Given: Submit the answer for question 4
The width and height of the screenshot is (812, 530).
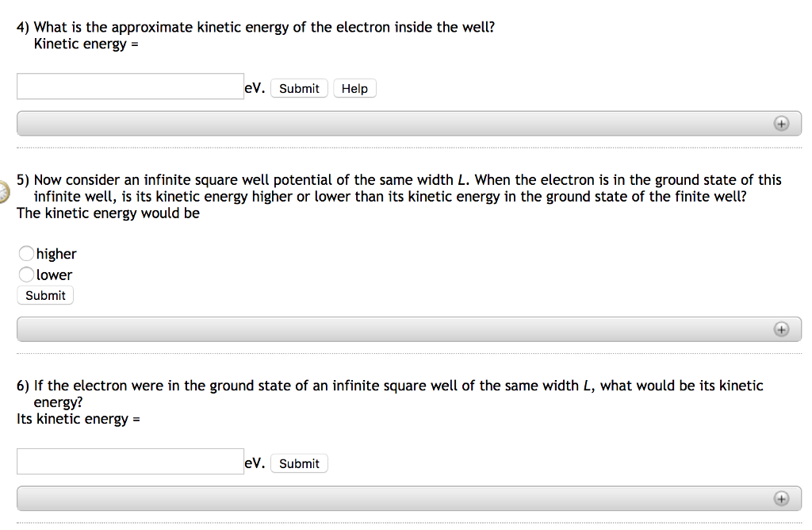Looking at the screenshot, I should tap(299, 89).
